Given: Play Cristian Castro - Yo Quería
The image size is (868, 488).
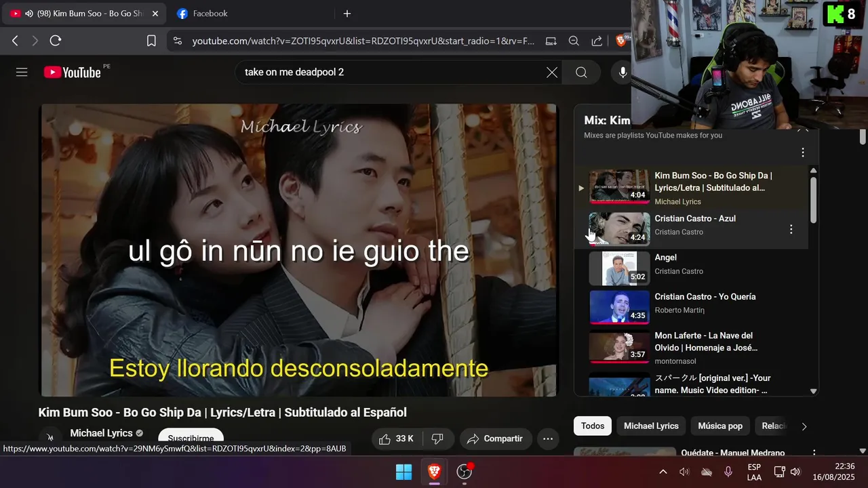Looking at the screenshot, I should [692, 306].
